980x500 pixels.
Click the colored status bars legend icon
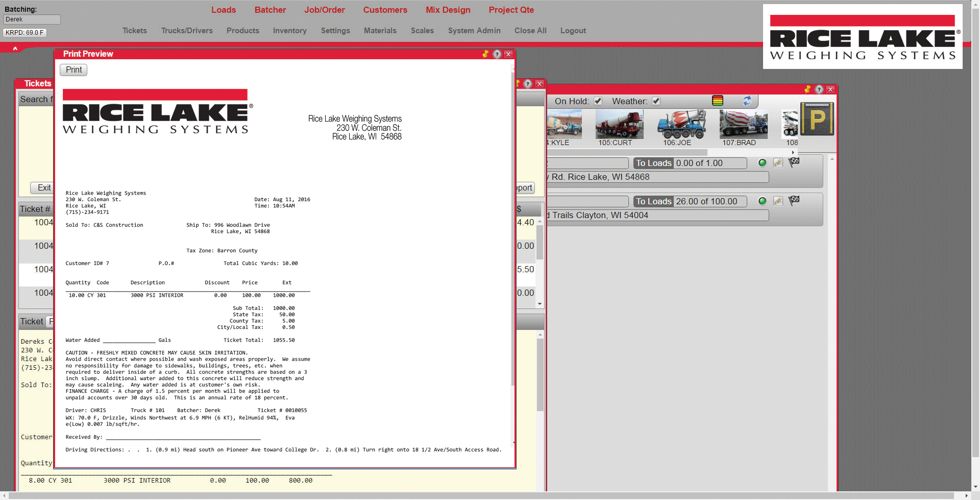pos(718,101)
